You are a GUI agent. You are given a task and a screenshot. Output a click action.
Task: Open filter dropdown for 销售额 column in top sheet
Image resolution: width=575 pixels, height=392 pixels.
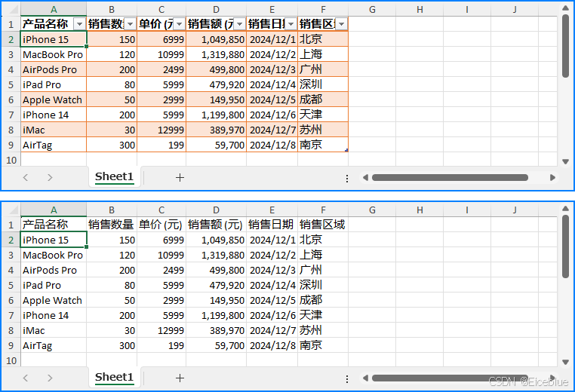(239, 24)
